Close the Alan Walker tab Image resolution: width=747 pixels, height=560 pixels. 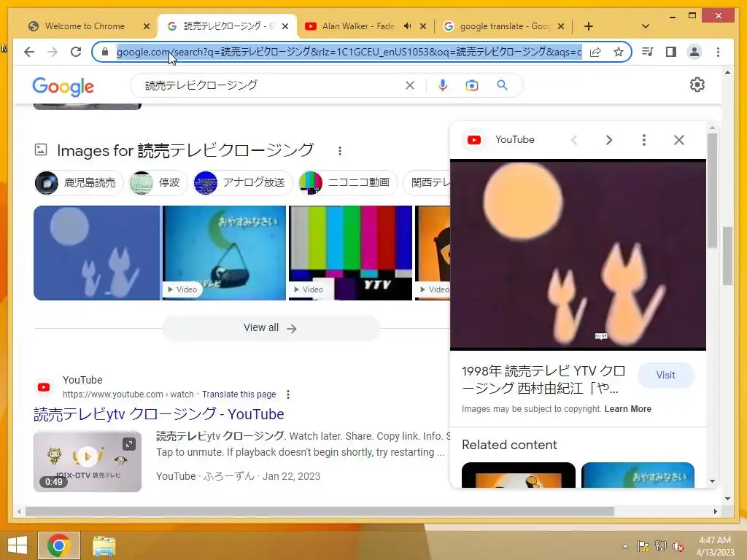[x=423, y=26]
